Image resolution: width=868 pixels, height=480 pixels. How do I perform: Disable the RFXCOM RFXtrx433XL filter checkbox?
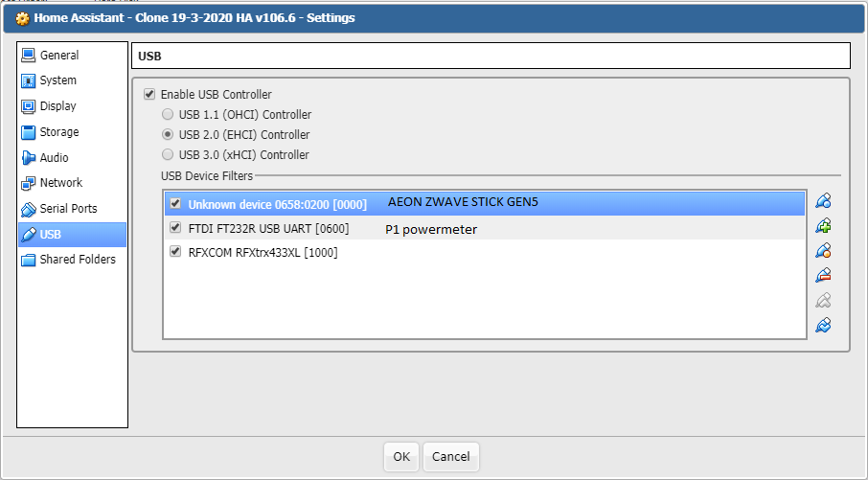175,252
